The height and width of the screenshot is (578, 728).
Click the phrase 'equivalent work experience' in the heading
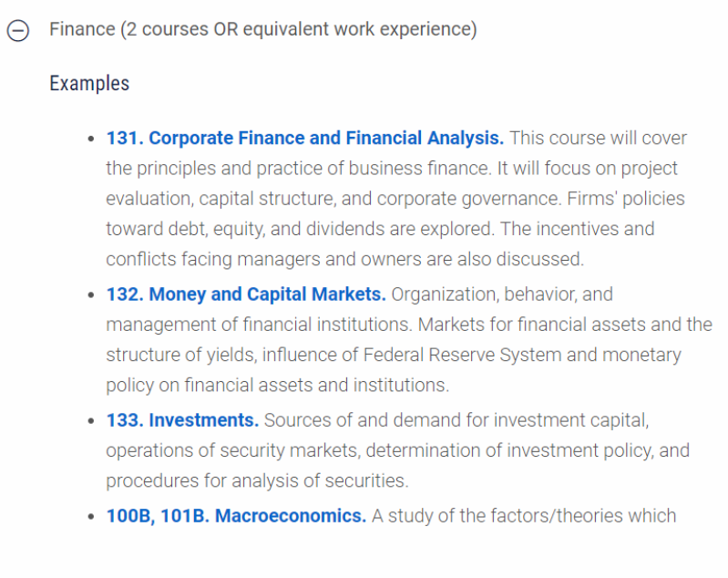point(357,29)
